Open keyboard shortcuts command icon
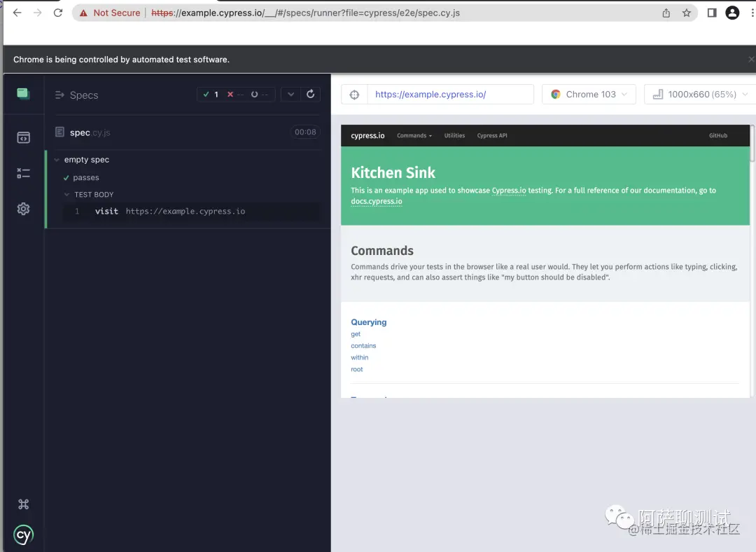 click(x=23, y=504)
